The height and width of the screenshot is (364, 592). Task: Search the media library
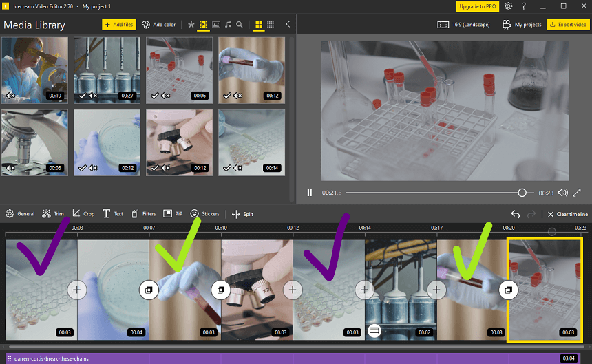(x=240, y=25)
